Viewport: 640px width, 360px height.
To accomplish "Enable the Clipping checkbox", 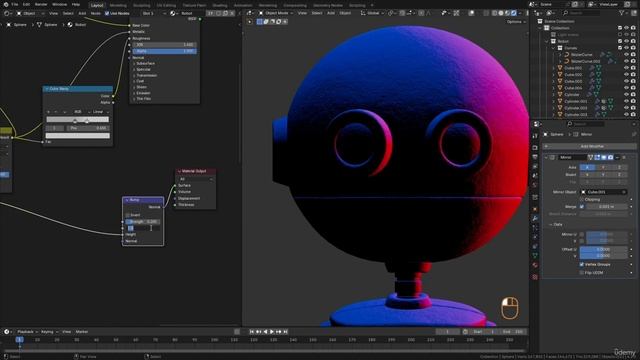I will pos(582,200).
